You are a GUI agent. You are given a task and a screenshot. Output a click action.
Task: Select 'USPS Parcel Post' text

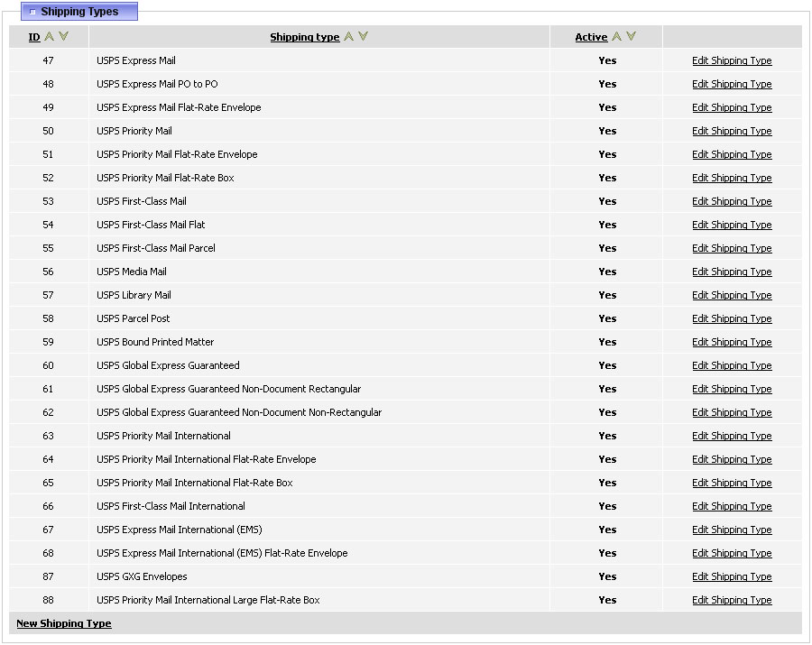134,318
